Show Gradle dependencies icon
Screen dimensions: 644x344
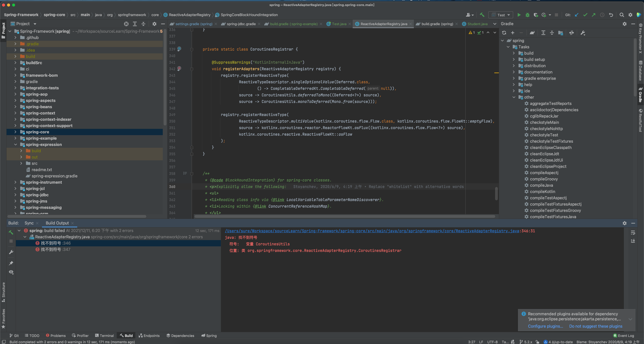click(560, 33)
